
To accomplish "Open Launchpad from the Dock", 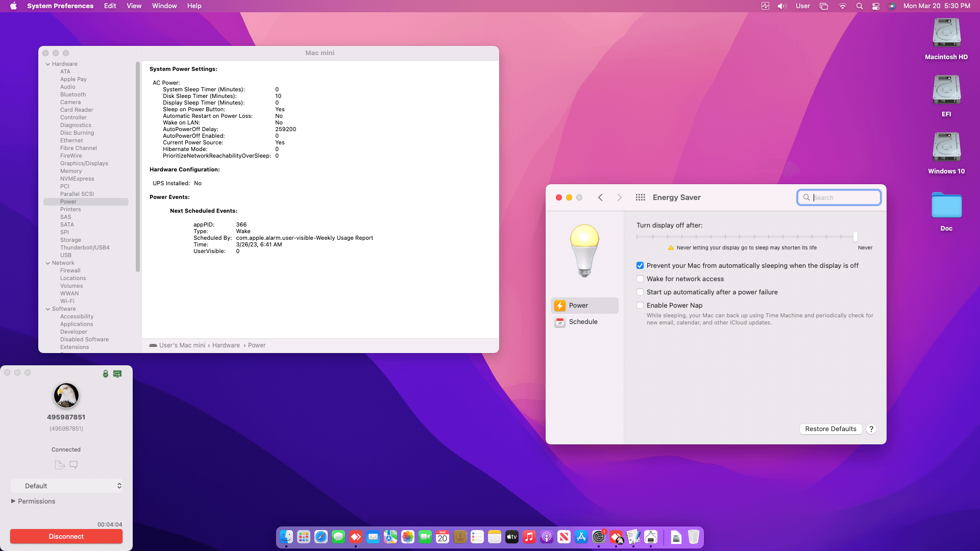I will click(303, 537).
